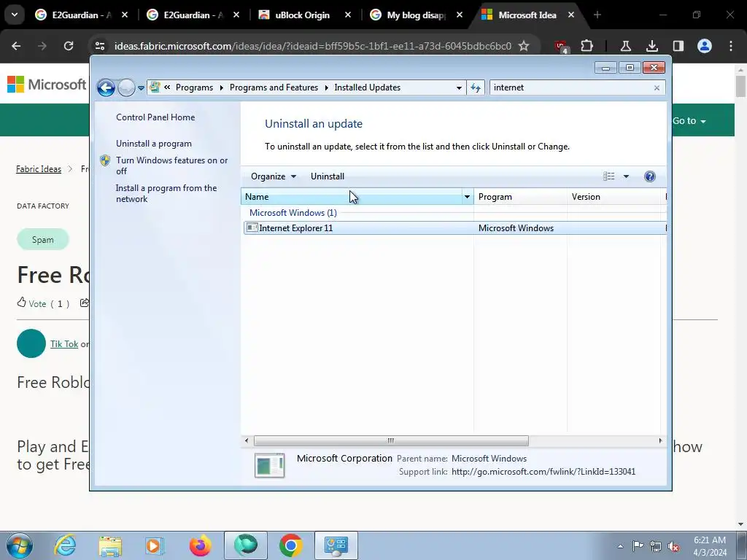
Task: Open a new Chrome tab
Action: point(597,15)
